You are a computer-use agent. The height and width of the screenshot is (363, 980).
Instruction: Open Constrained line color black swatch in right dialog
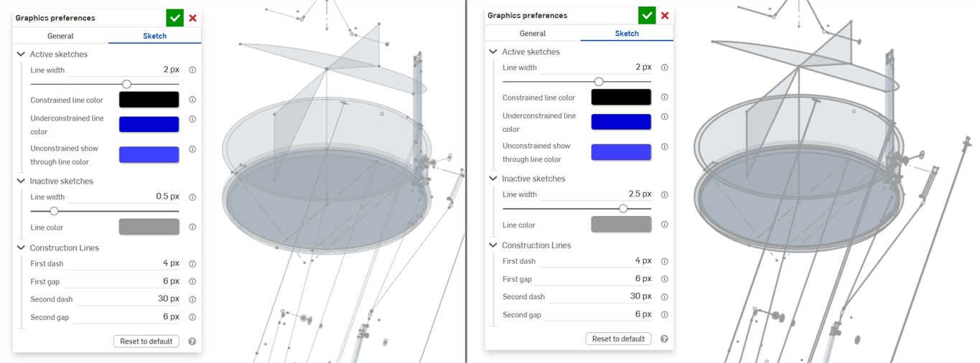(x=621, y=97)
